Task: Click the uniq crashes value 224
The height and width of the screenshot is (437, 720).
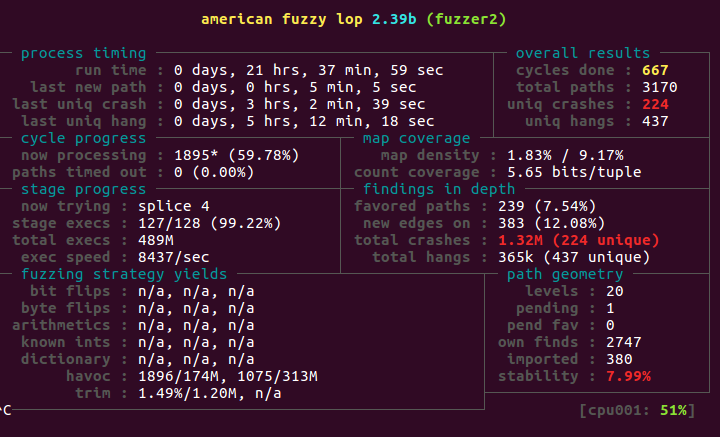Action: [655, 104]
